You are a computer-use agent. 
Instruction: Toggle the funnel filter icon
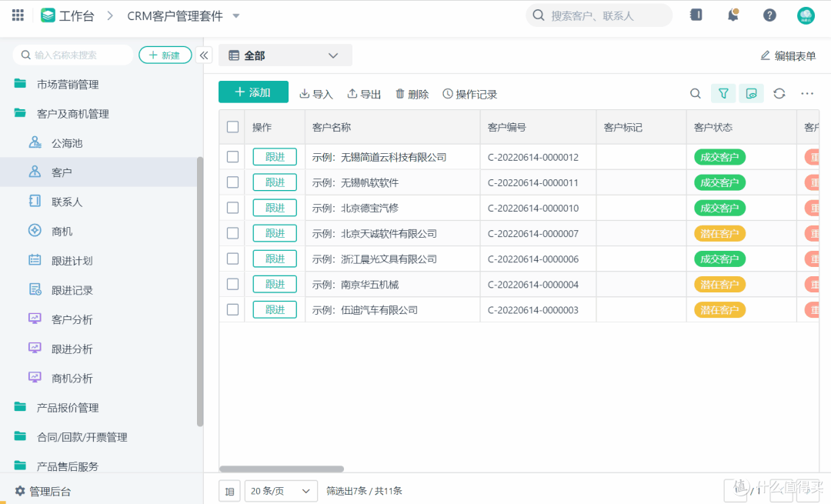click(723, 94)
